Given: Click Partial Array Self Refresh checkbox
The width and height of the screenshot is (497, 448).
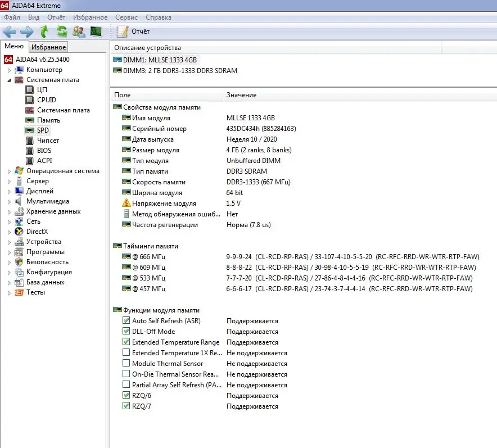Looking at the screenshot, I should click(126, 384).
